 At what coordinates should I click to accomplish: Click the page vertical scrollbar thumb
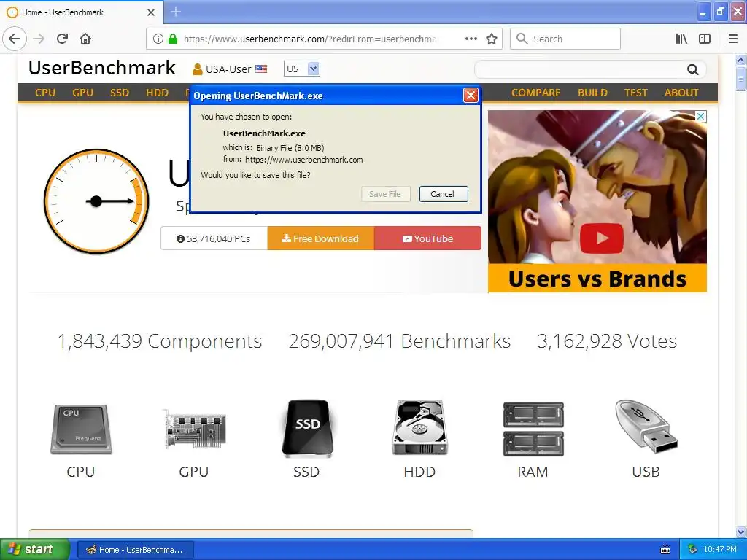coord(740,78)
